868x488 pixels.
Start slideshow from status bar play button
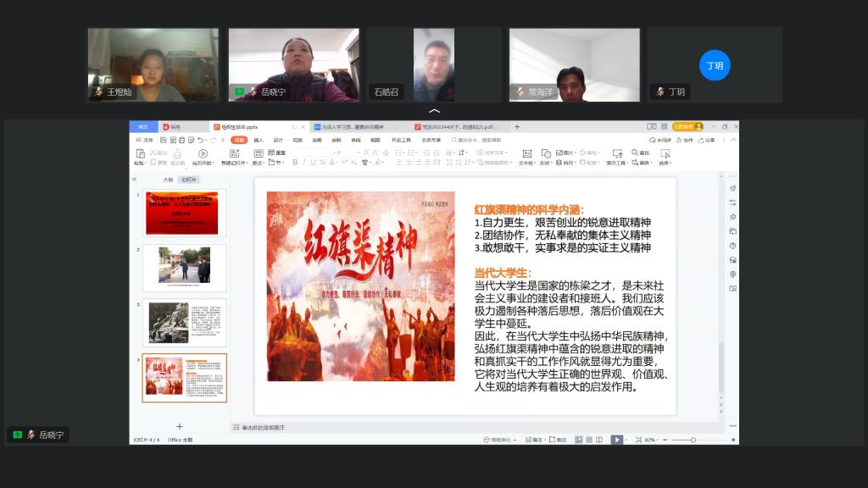[616, 440]
